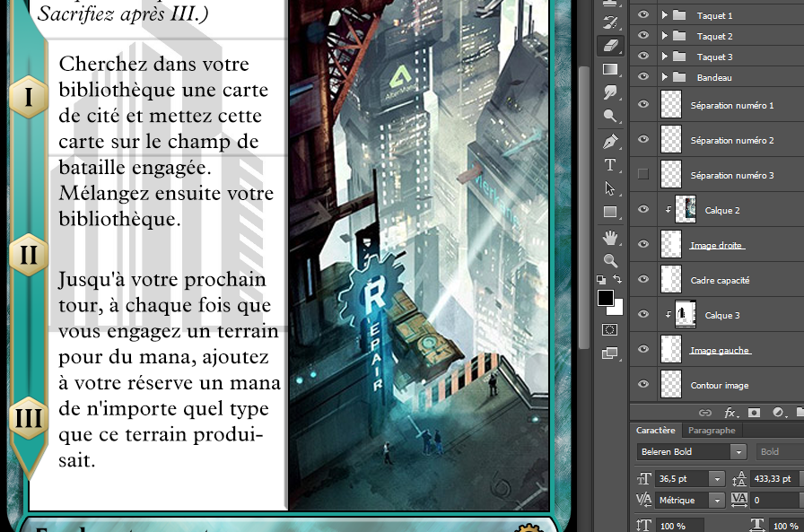Click the Calque 2 layer thumbnail
Viewport: 804px width, 532px height.
(686, 209)
